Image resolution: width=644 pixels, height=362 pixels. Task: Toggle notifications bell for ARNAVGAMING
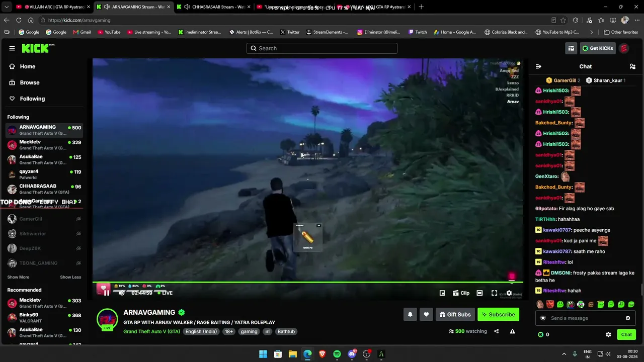pos(410,315)
